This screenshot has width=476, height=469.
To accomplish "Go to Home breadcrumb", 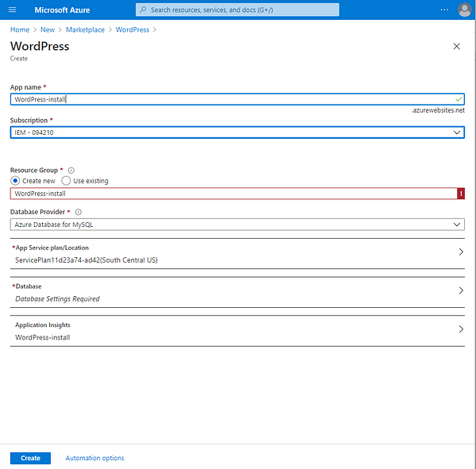I will pos(20,29).
